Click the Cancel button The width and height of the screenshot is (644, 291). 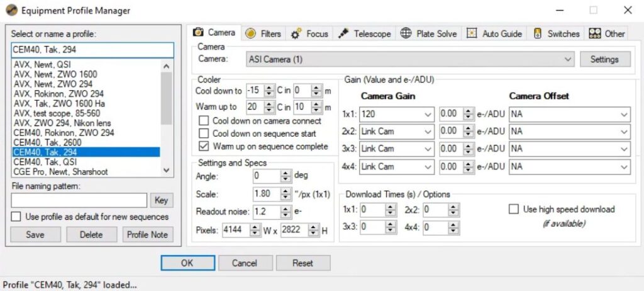[x=245, y=263]
